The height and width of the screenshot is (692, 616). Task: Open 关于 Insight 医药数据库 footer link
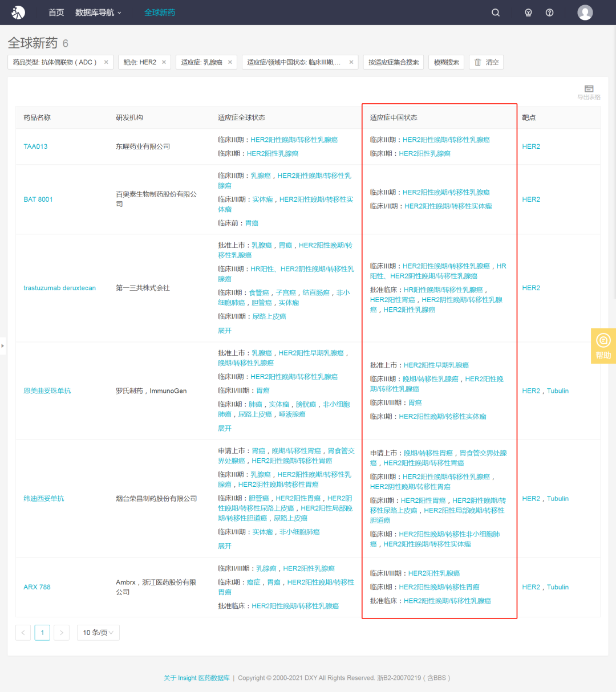click(x=197, y=678)
